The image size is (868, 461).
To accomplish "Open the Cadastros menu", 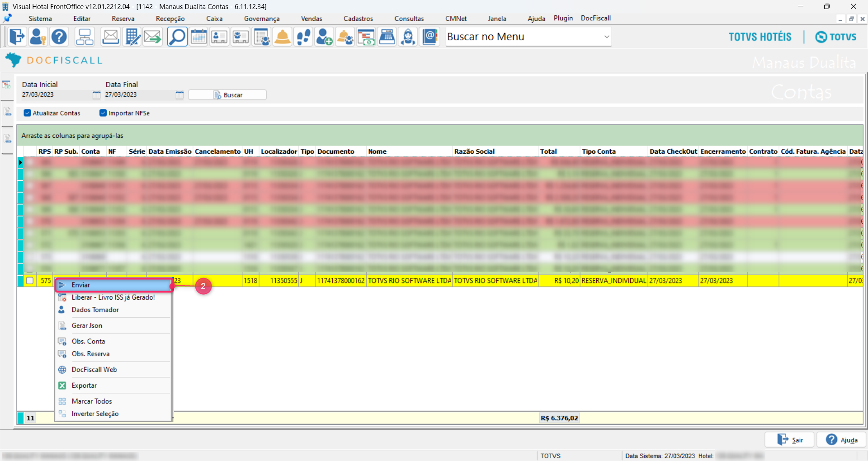I will pyautogui.click(x=358, y=19).
